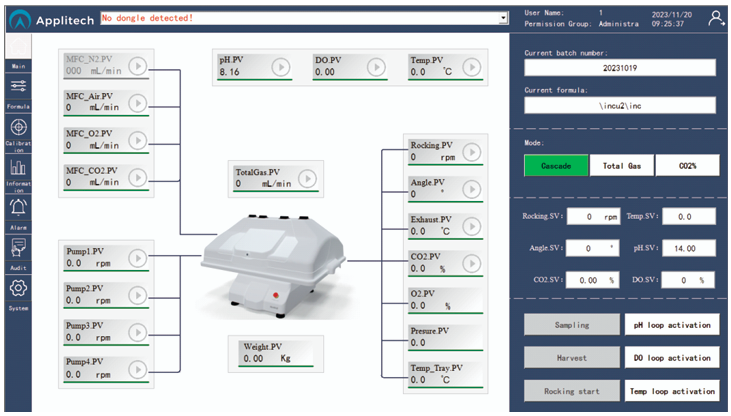
Task: Open the Alarm bell icon
Action: pos(17,209)
